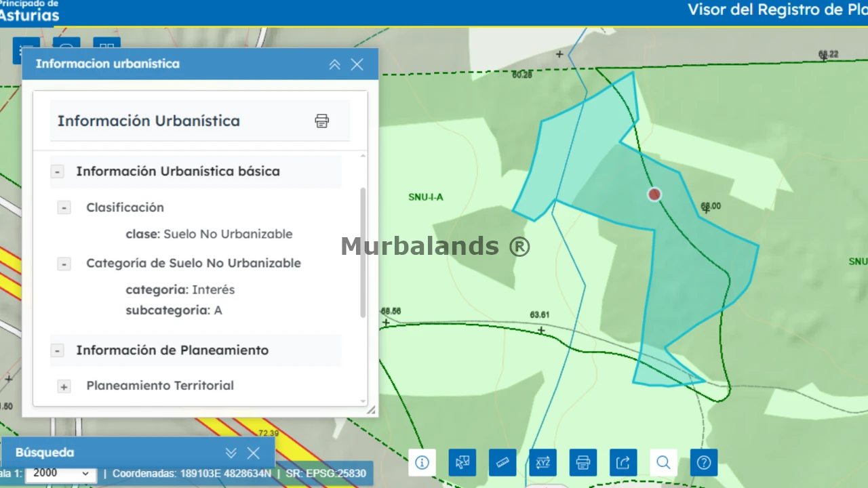This screenshot has height=488, width=868.
Task: Click the 'SR: EPSG:25830' status text
Action: (326, 474)
